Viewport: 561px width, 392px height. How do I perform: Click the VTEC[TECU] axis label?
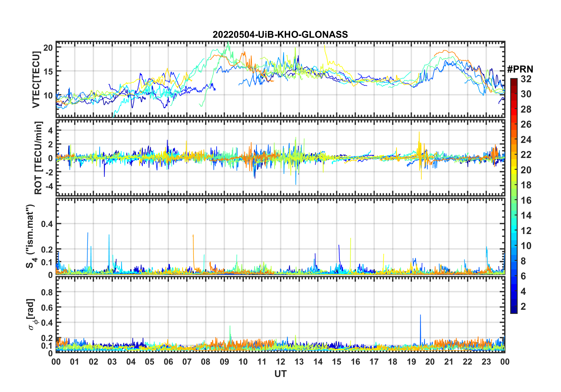(36, 80)
